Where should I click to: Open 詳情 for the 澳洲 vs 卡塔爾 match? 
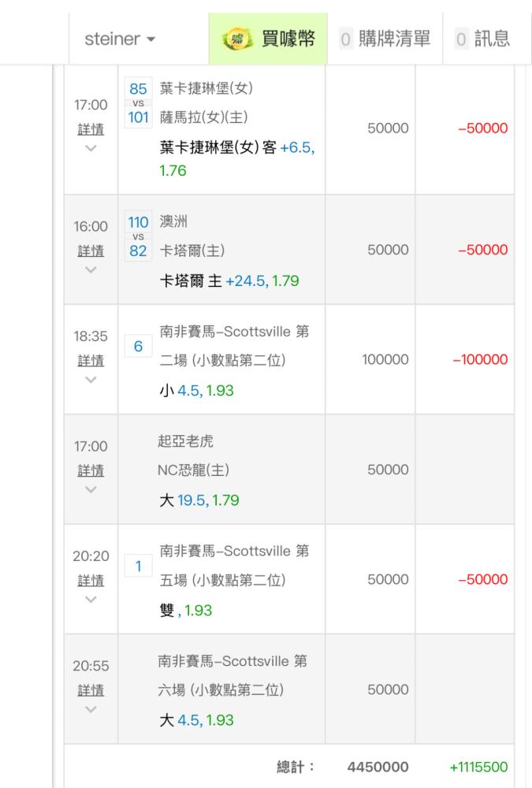pos(91,251)
